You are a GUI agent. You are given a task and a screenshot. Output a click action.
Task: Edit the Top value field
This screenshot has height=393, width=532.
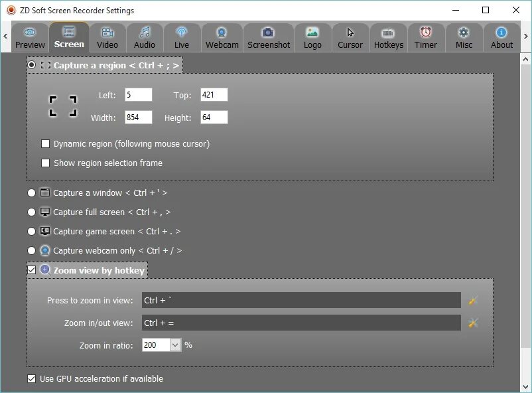pos(214,95)
